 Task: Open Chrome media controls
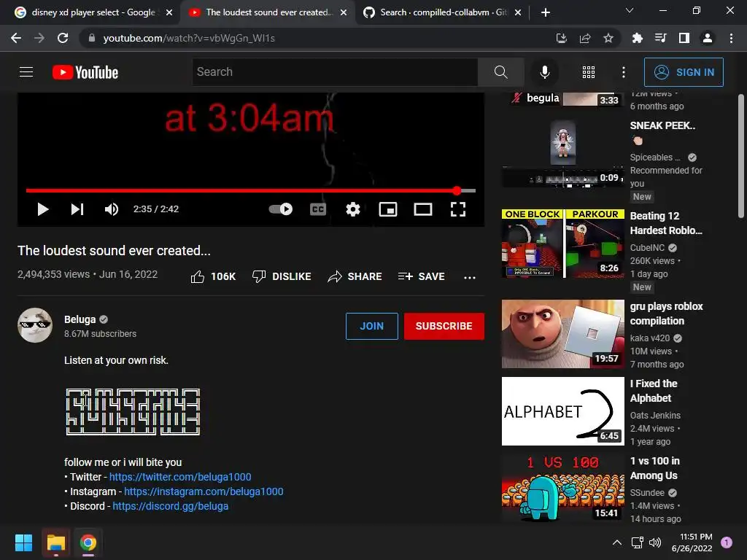[x=660, y=38]
